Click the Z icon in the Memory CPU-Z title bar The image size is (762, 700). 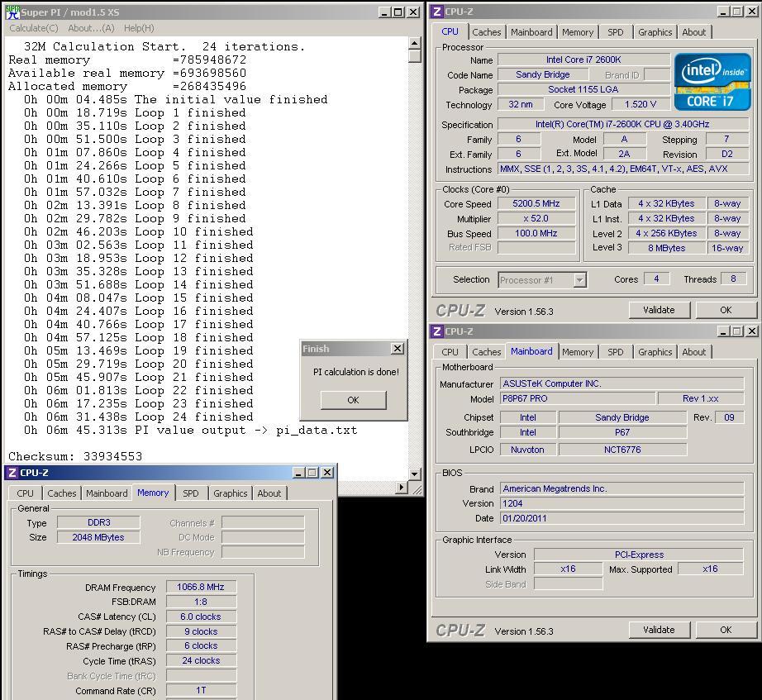coord(12,473)
